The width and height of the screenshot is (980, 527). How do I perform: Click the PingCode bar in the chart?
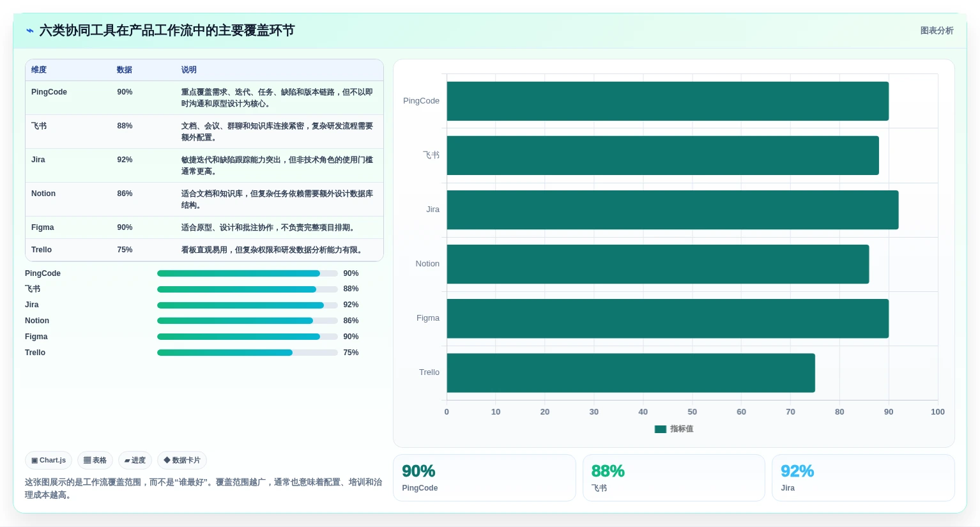coord(668,101)
